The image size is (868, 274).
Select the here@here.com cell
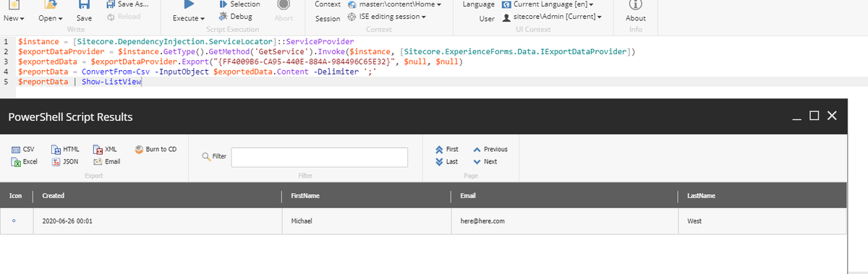563,221
